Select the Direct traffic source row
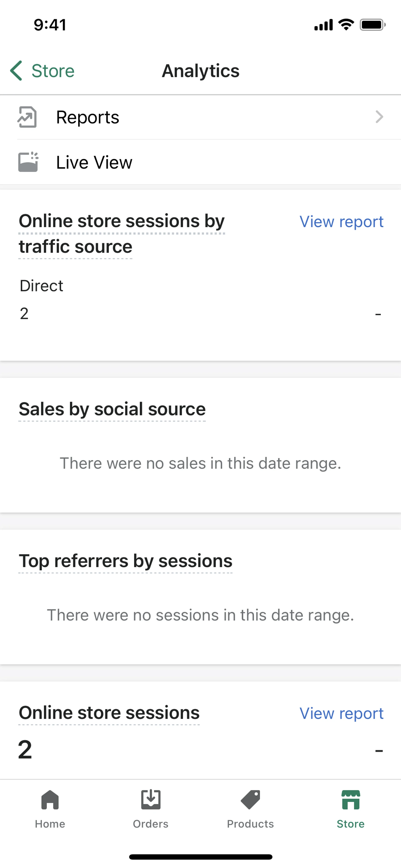This screenshot has width=401, height=868. click(41, 286)
